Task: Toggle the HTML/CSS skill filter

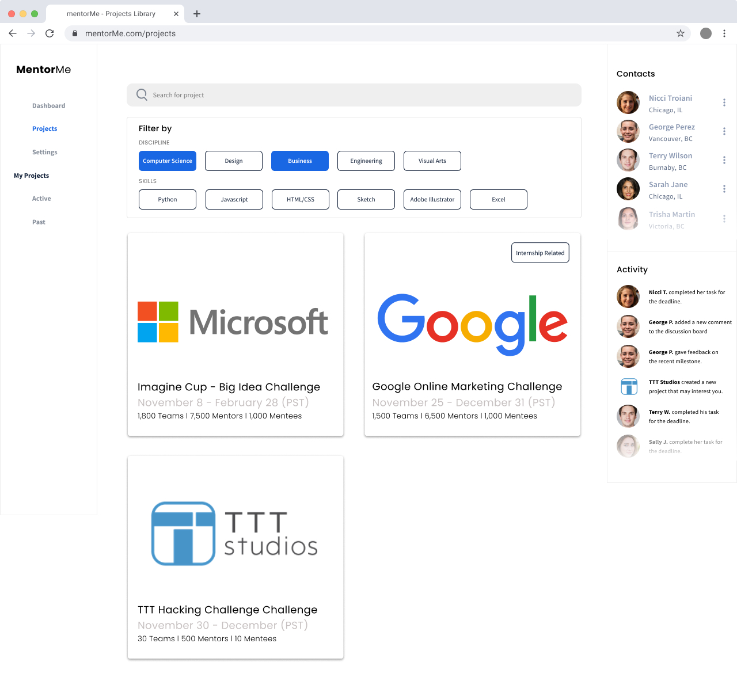Action: (301, 199)
